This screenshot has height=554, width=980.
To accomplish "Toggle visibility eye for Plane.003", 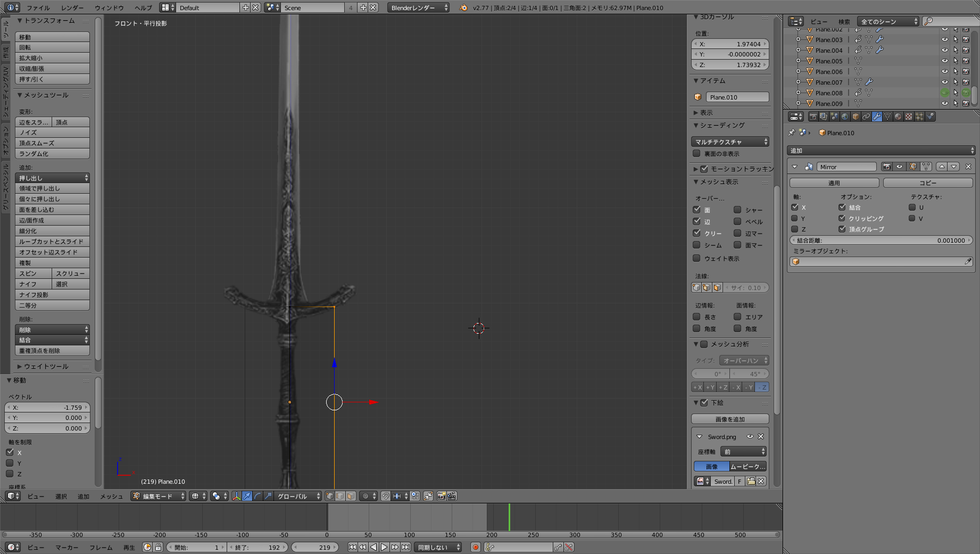I will point(945,39).
